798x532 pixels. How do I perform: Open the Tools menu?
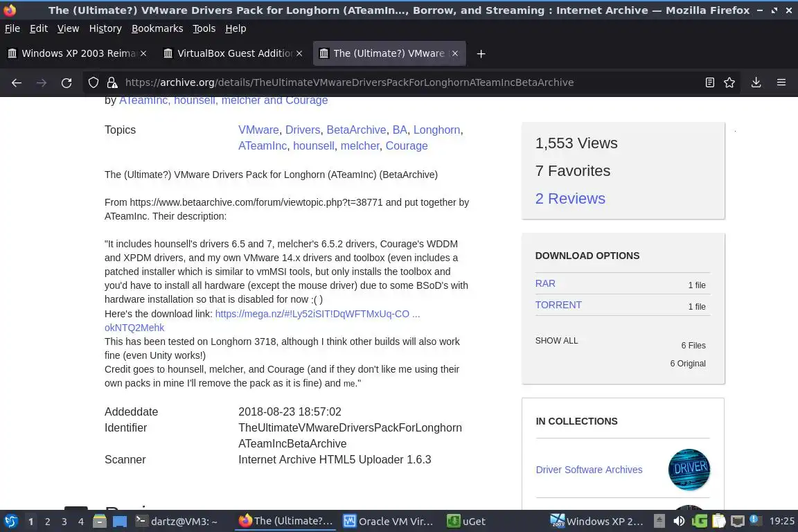tap(204, 28)
